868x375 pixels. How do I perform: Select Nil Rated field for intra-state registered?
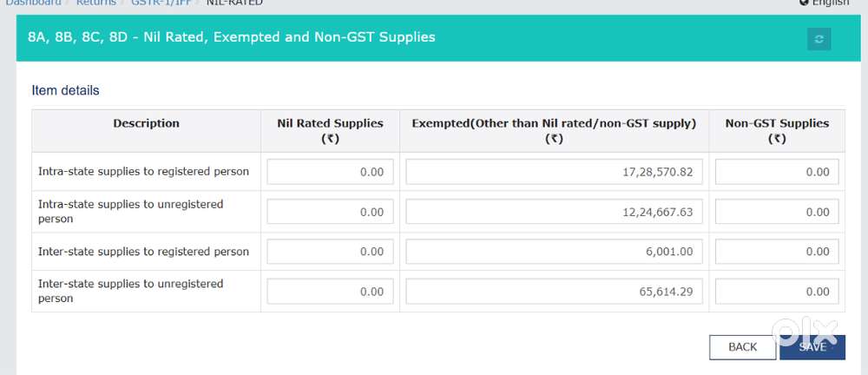tap(330, 172)
